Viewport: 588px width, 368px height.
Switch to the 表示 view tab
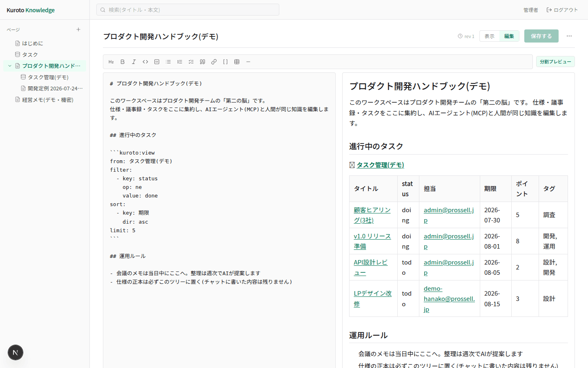[490, 36]
